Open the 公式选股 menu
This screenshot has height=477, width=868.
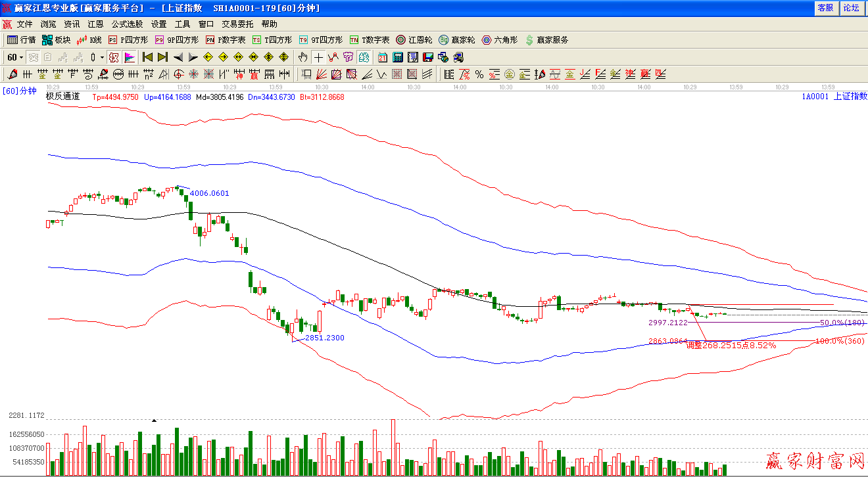(127, 24)
